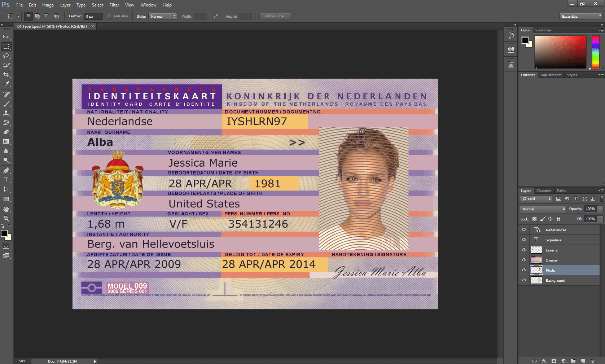Open the File menu
Screen dimensions: 605x364
click(x=19, y=5)
